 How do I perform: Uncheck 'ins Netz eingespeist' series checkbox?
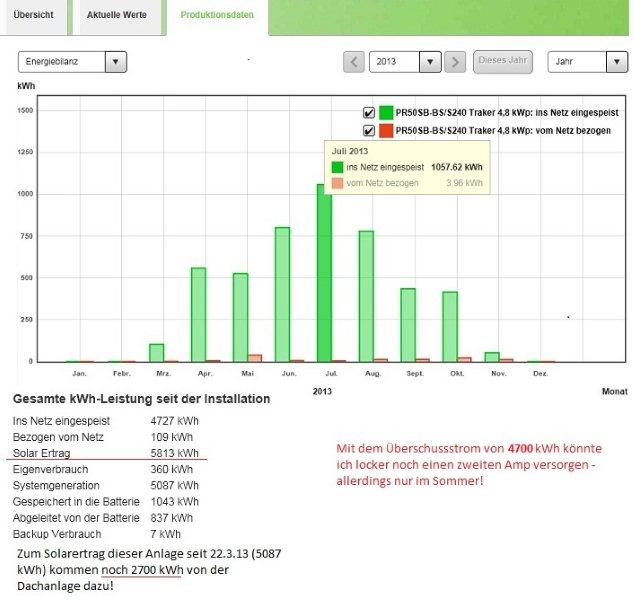pyautogui.click(x=368, y=113)
